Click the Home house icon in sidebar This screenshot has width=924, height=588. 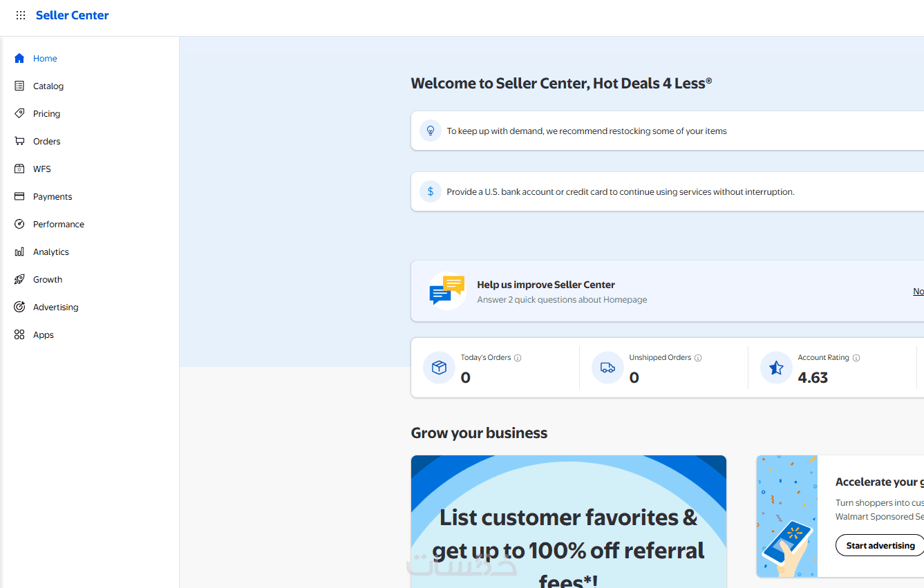(x=19, y=58)
